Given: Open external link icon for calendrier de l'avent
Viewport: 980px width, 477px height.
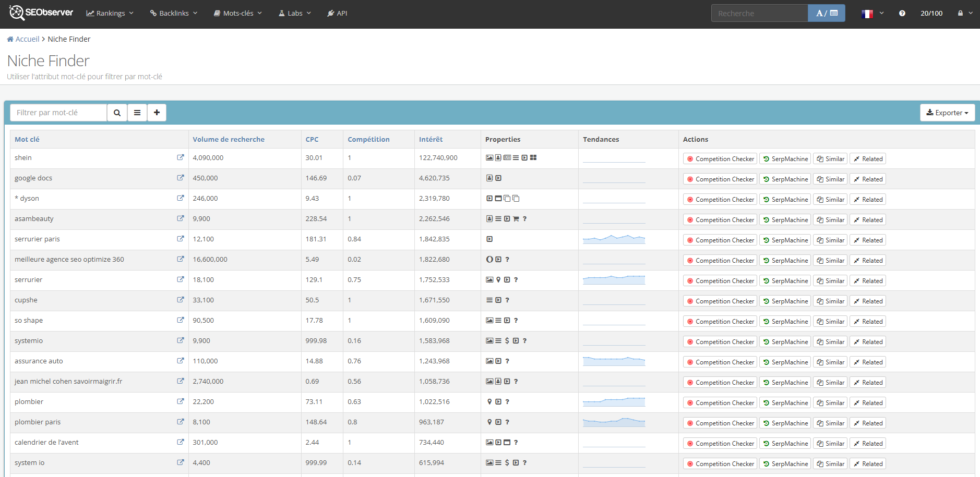Looking at the screenshot, I should (x=181, y=442).
